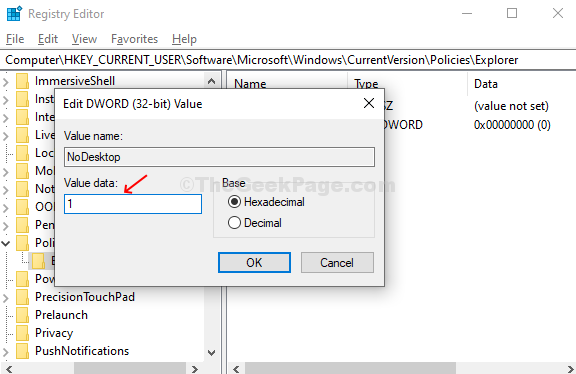Click the '(value not set)' data cell

[x=511, y=106]
